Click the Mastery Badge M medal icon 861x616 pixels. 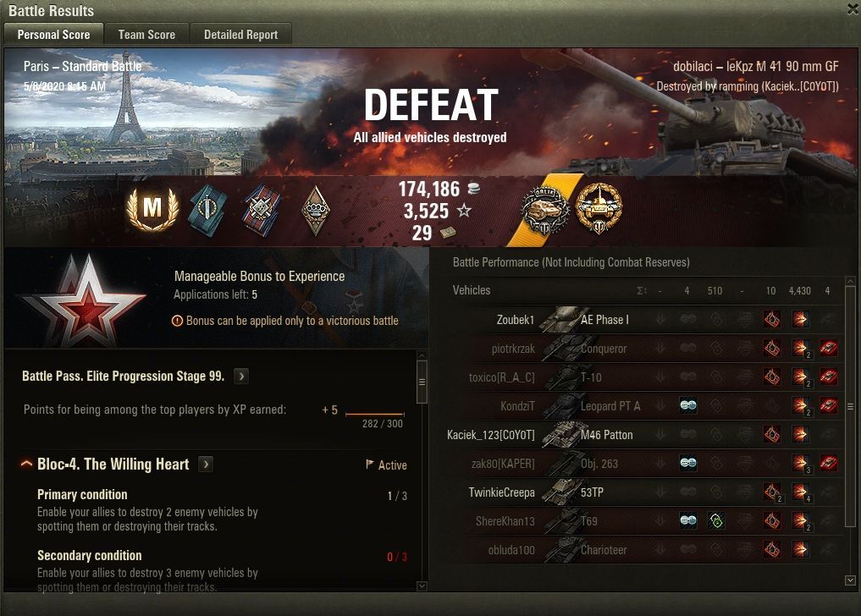[x=152, y=209]
